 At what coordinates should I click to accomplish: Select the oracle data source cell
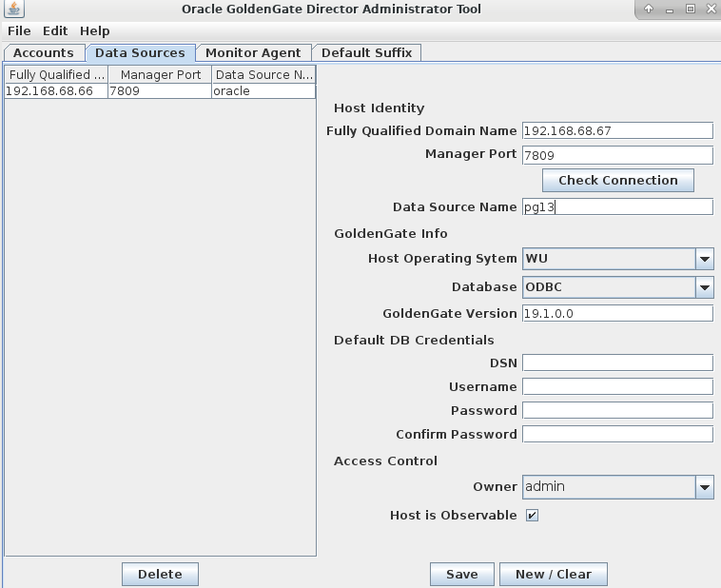(263, 91)
